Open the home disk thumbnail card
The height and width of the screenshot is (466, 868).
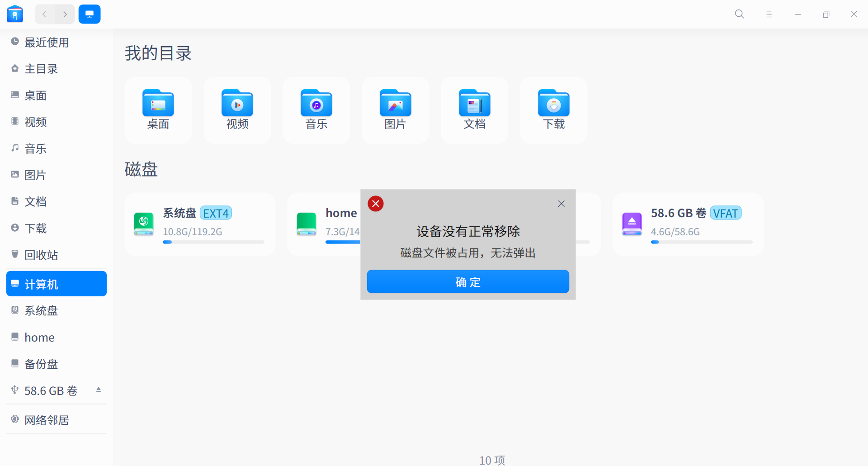click(307, 223)
